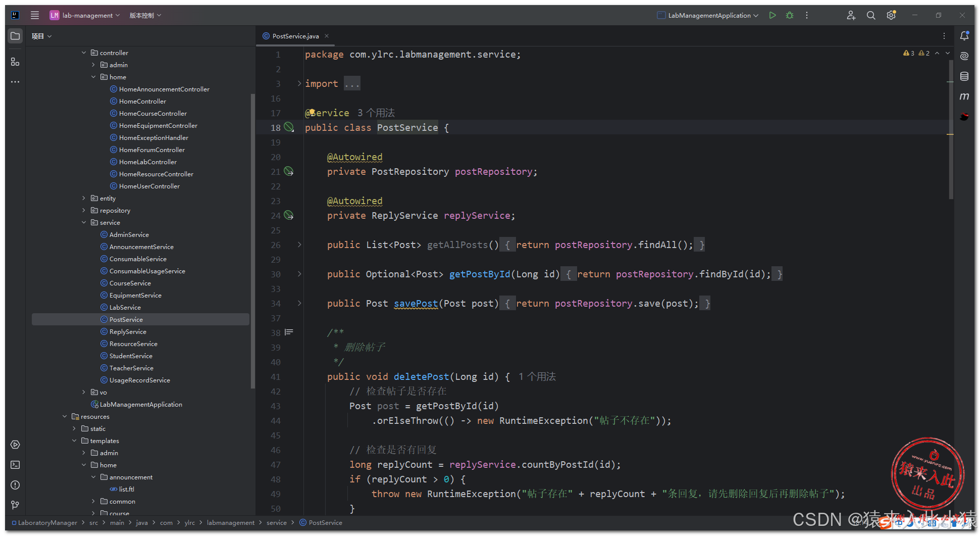
Task: Open the code with me icon
Action: pyautogui.click(x=851, y=15)
